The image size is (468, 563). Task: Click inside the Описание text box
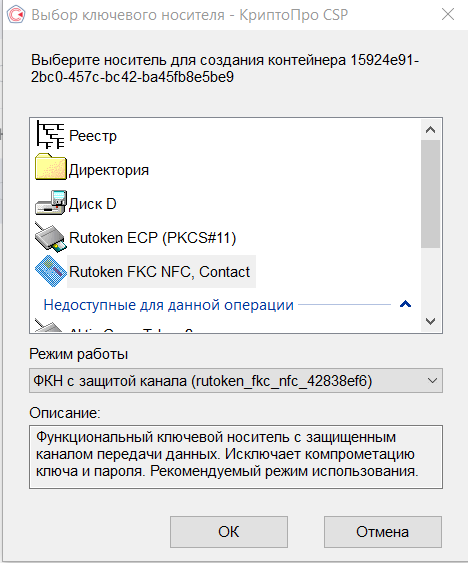pos(236,457)
